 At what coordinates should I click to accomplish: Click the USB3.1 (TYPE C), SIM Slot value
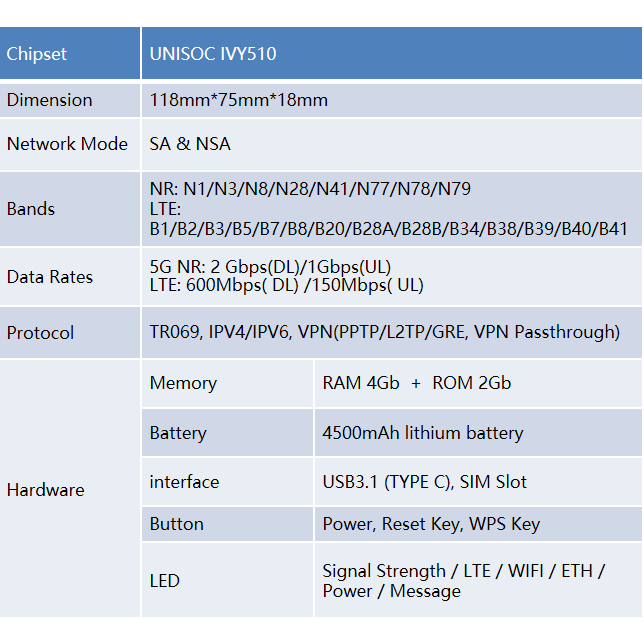tap(425, 482)
